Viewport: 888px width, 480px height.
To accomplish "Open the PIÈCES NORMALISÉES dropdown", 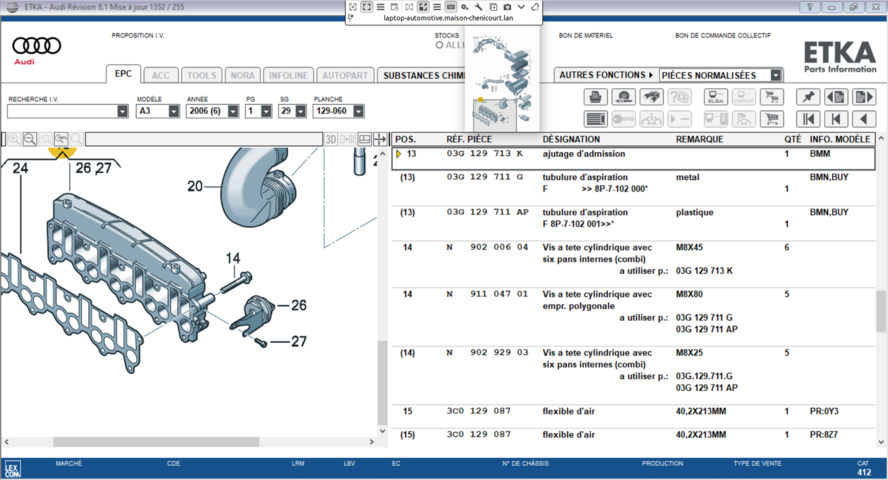I will pyautogui.click(x=776, y=75).
